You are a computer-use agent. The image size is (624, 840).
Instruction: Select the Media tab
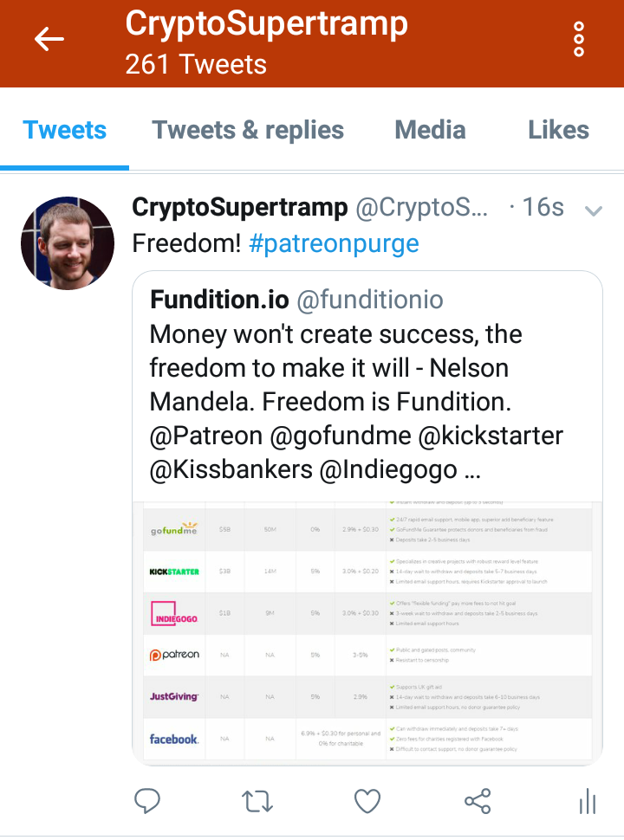(430, 131)
